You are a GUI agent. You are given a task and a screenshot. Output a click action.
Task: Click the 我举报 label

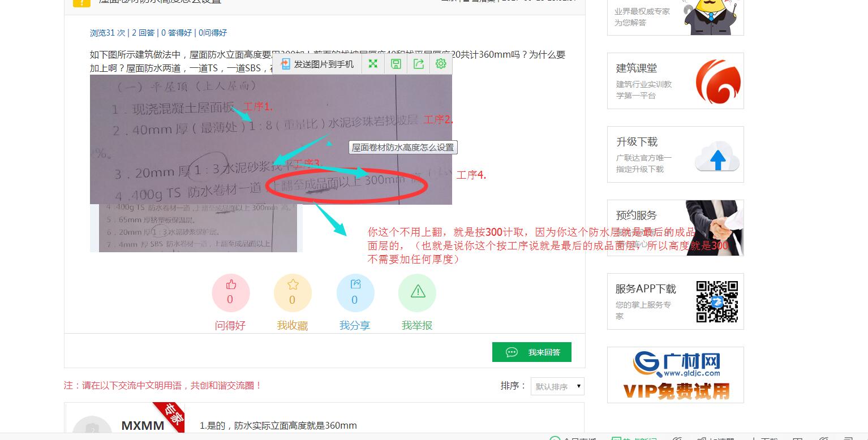tap(417, 325)
